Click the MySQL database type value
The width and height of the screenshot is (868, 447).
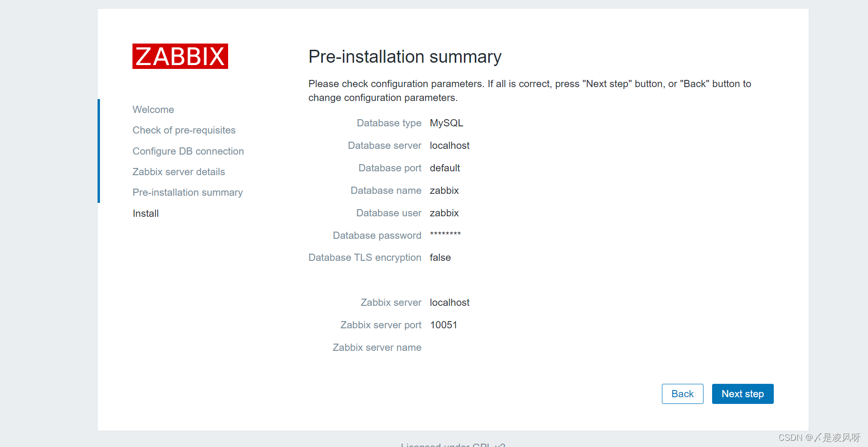(447, 123)
